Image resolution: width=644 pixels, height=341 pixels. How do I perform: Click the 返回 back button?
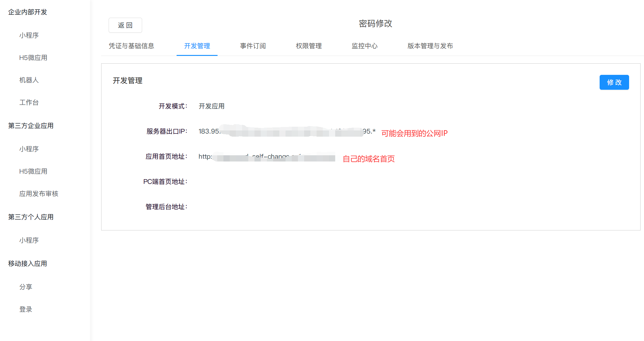click(x=125, y=25)
